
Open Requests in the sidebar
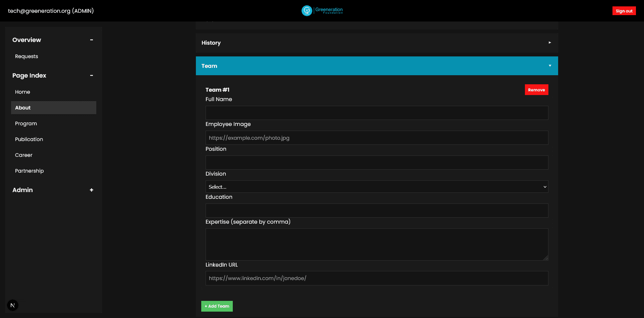pos(26,56)
